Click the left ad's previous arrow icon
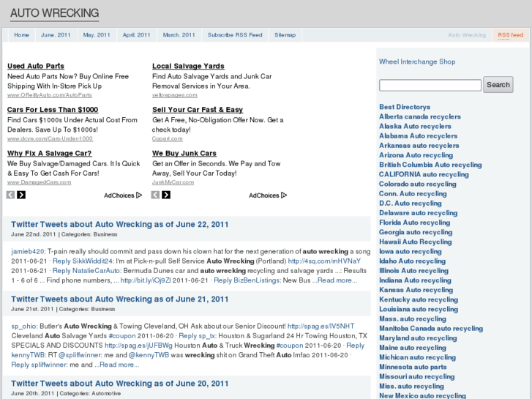The height and width of the screenshot is (399, 532). tap(10, 195)
